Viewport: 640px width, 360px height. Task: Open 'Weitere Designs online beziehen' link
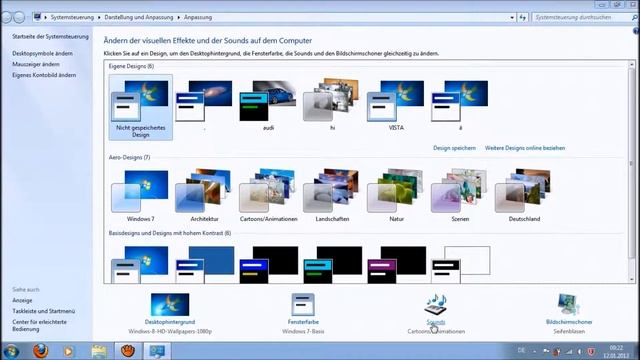coord(525,148)
